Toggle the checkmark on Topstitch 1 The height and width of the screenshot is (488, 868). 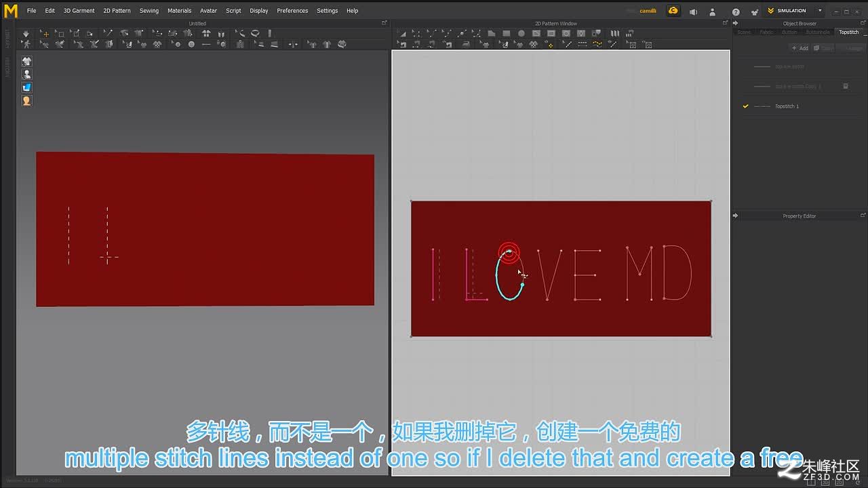746,106
